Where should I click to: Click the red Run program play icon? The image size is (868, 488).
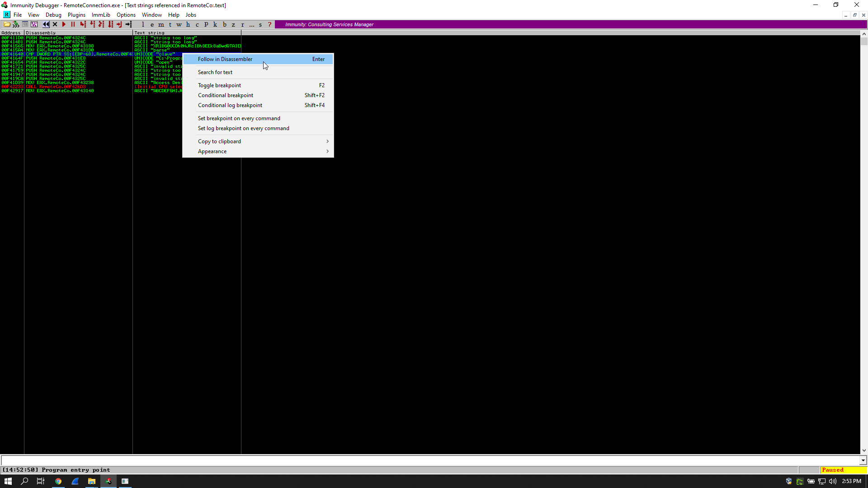(64, 24)
